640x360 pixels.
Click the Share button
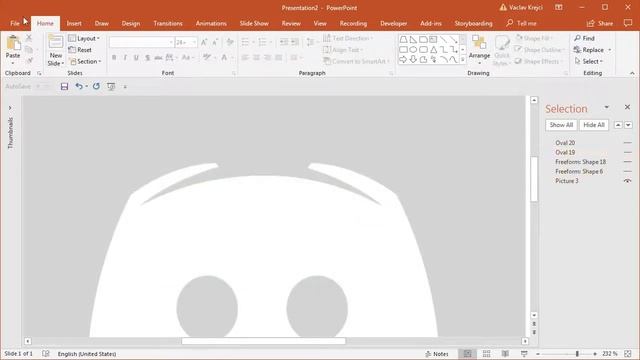[600, 23]
